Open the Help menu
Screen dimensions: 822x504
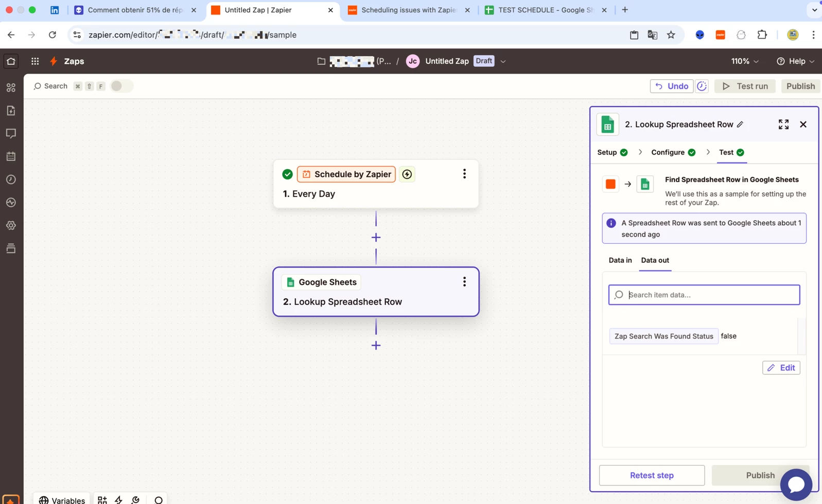click(x=795, y=61)
